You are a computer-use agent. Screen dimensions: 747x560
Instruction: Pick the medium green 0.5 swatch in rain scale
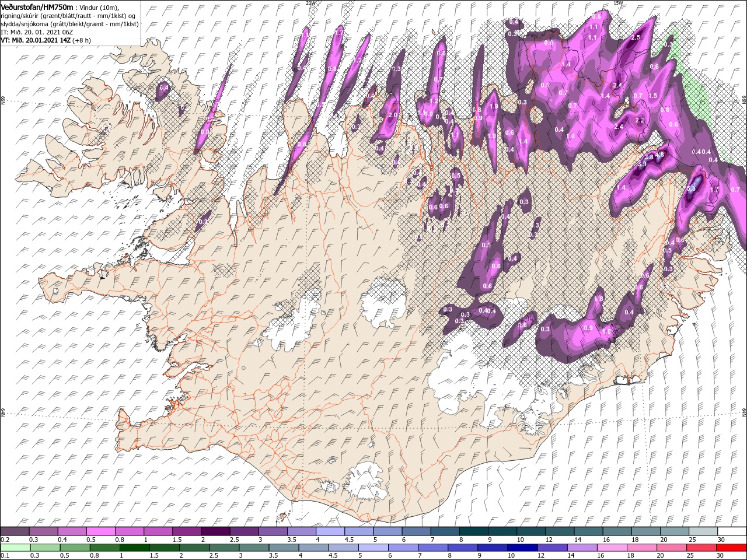pyautogui.click(x=75, y=548)
